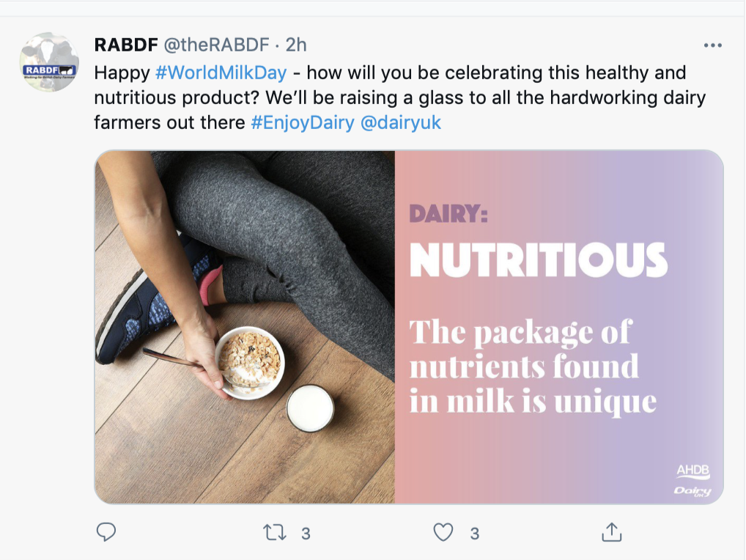Click the glass of milk in the photo

click(309, 408)
